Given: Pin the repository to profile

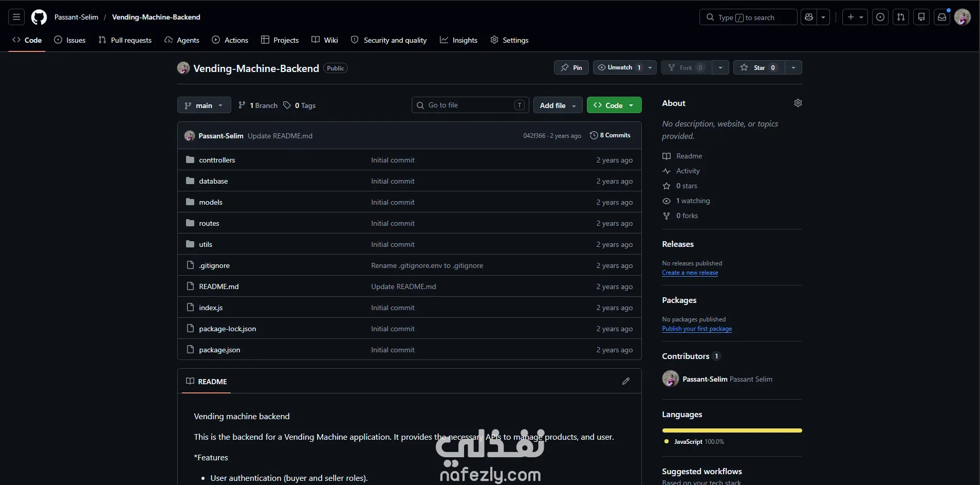Looking at the screenshot, I should [571, 67].
